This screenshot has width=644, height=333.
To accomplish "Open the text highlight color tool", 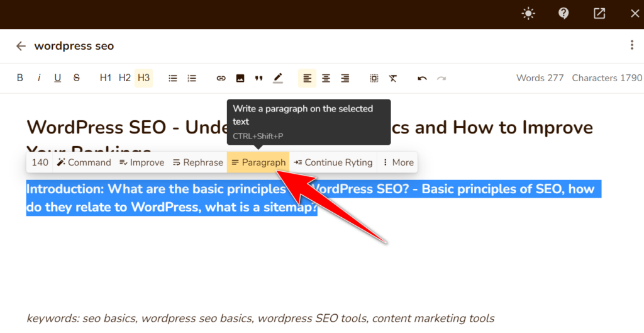I will click(x=278, y=78).
